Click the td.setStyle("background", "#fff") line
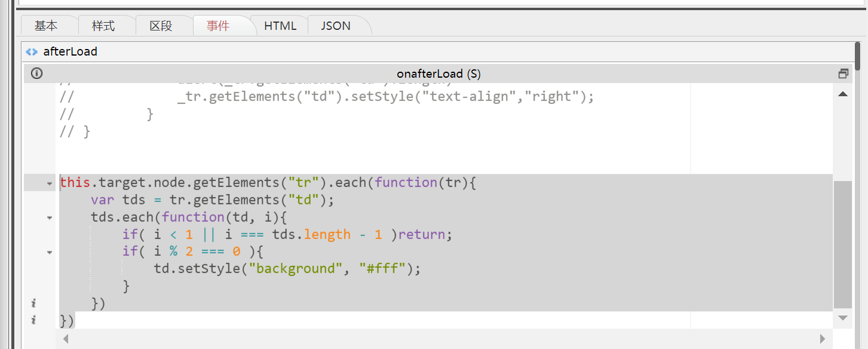The height and width of the screenshot is (349, 868). tap(287, 269)
